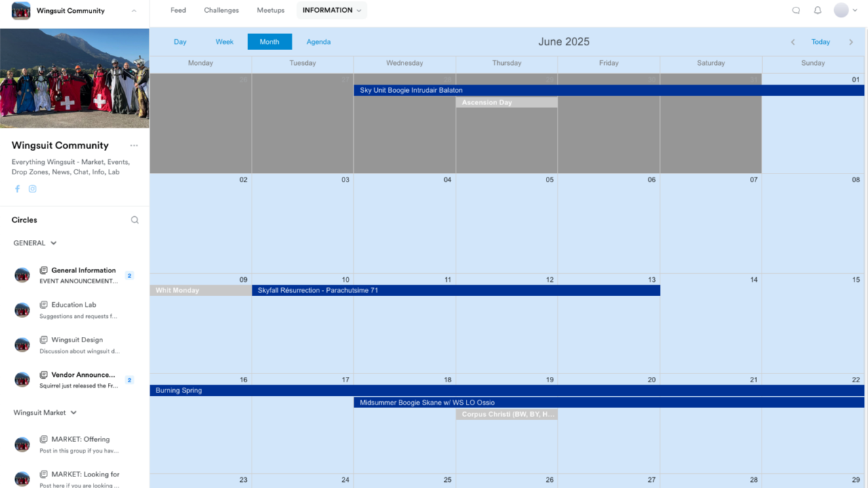Collapse the GENERAL circles section
This screenshot has height=488, width=868.
coord(35,243)
